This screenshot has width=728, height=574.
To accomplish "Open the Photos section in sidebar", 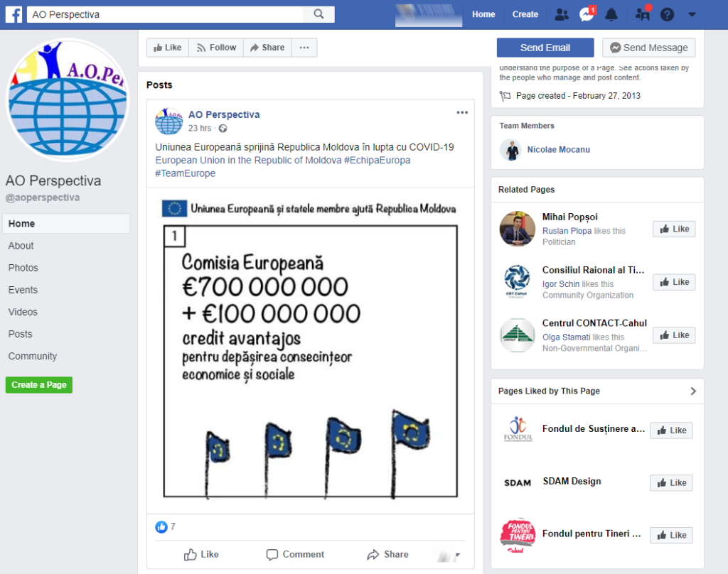I will (23, 268).
